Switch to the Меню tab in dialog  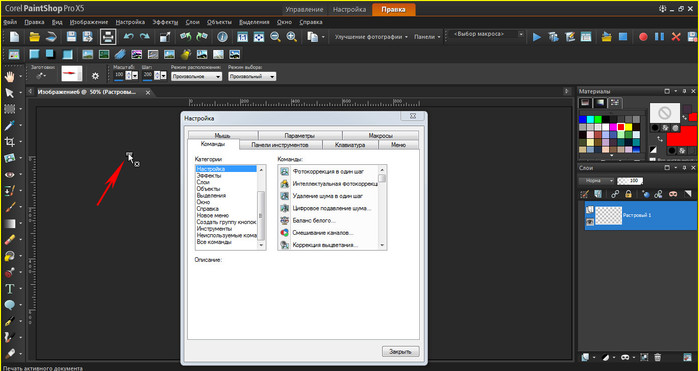point(398,145)
